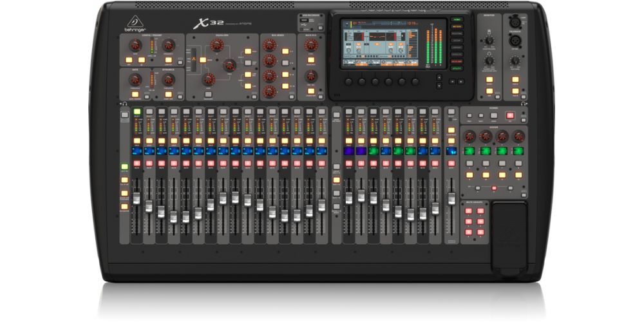Click the topmost Bus Sends level knob
The image size is (644, 322).
269,45
